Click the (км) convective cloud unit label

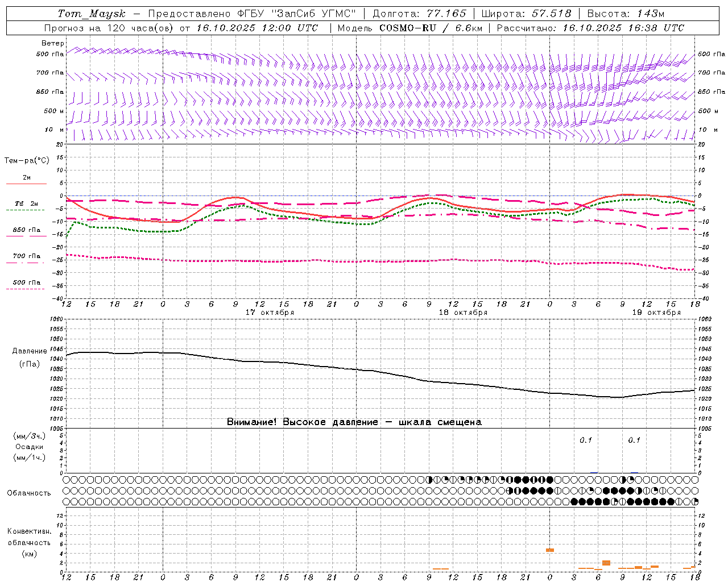point(30,554)
